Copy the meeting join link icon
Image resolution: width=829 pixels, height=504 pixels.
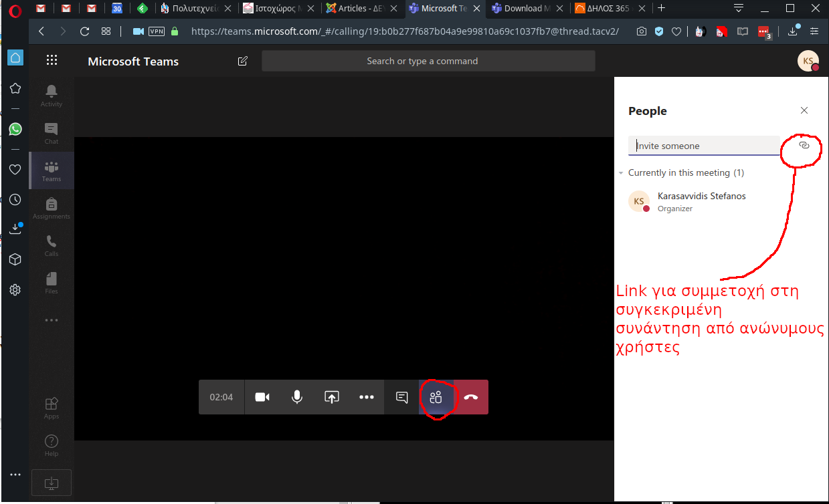[804, 145]
